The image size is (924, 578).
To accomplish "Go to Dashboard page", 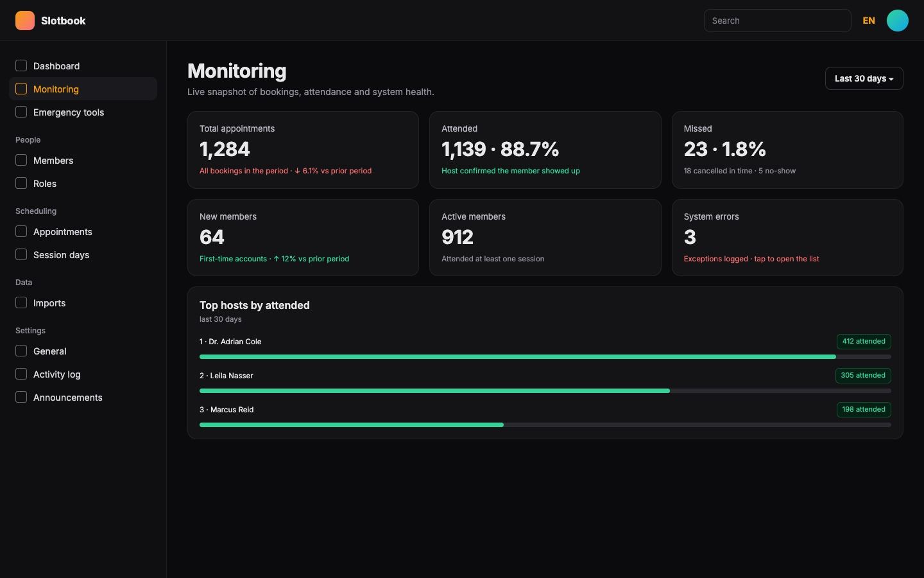I will coord(83,66).
